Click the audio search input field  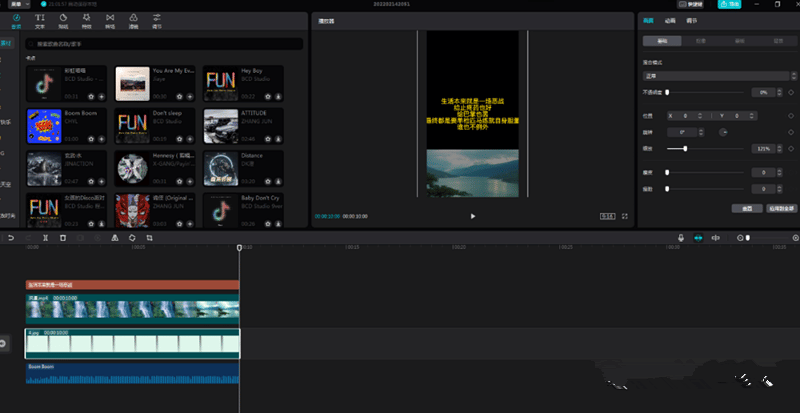[x=165, y=44]
